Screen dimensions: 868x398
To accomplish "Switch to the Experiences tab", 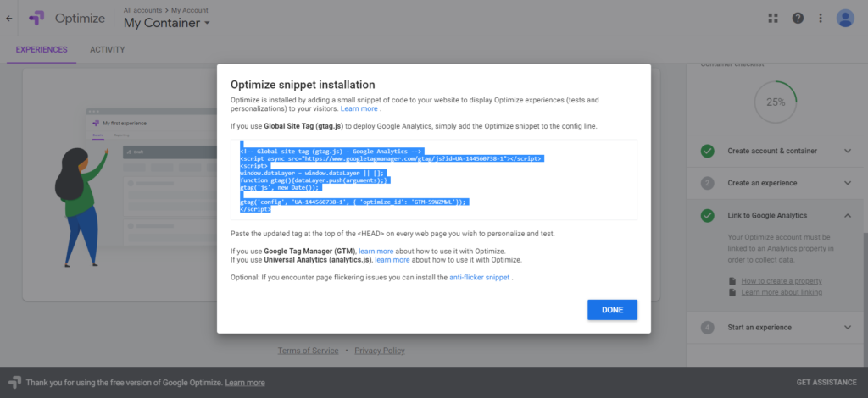I will 42,50.
